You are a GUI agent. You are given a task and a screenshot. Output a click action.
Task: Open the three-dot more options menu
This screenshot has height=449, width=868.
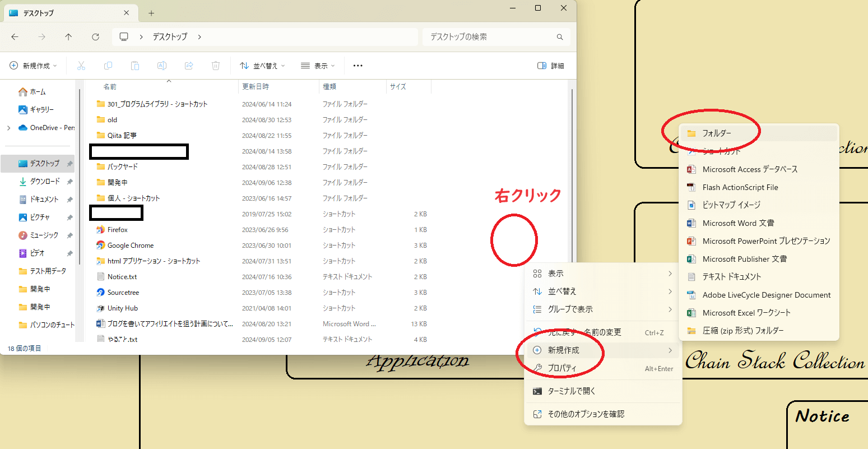coord(358,66)
